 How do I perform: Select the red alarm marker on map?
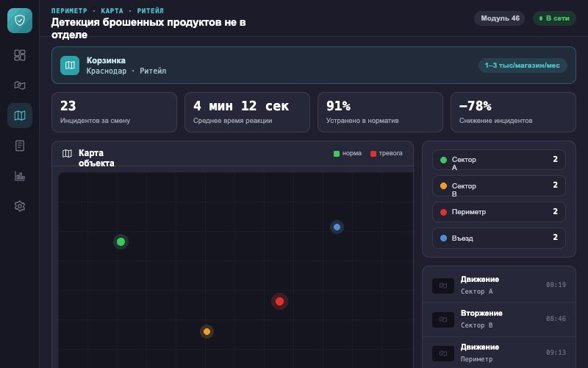click(x=279, y=301)
